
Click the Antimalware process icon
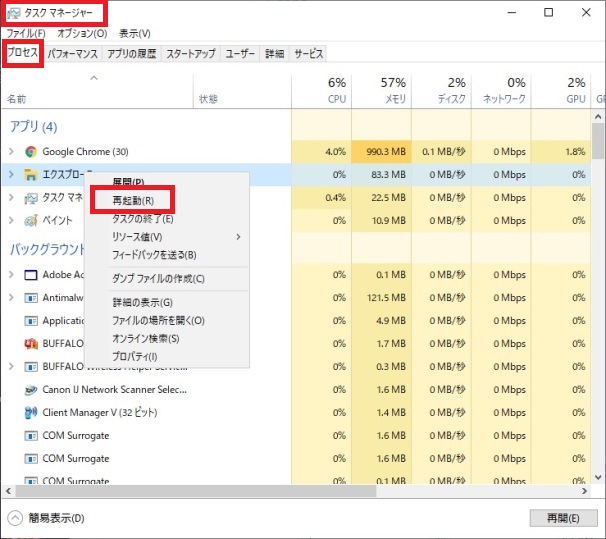point(31,298)
